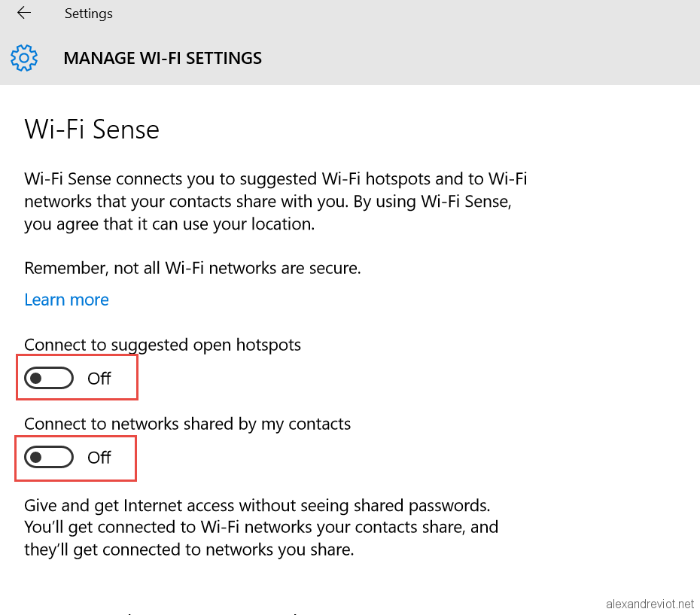The image size is (700, 615).
Task: Click knob of the open hotspots switch
Action: click(x=35, y=379)
